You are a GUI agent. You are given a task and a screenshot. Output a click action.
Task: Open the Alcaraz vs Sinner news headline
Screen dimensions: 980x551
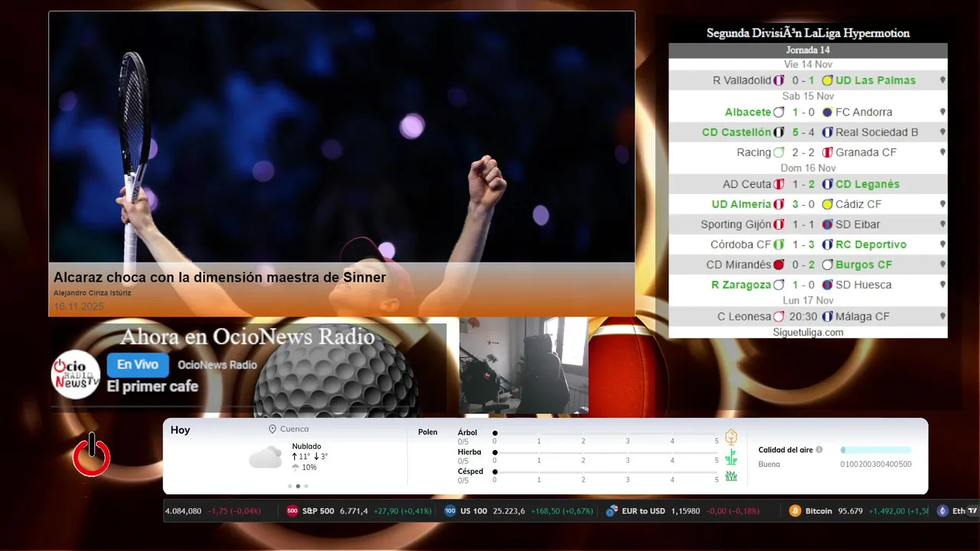tap(220, 278)
